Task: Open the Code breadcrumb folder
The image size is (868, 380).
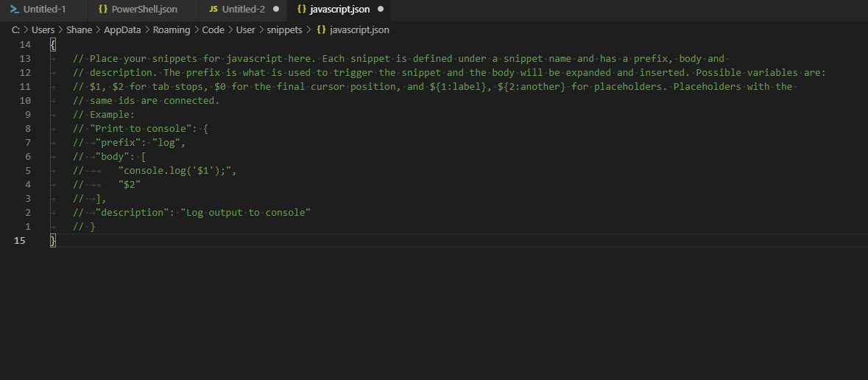Action: click(x=213, y=30)
